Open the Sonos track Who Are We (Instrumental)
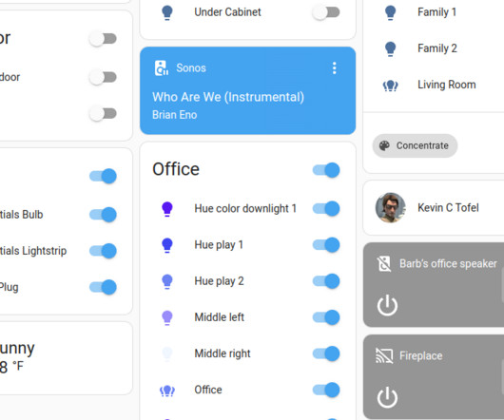This screenshot has width=504, height=420. coord(228,97)
